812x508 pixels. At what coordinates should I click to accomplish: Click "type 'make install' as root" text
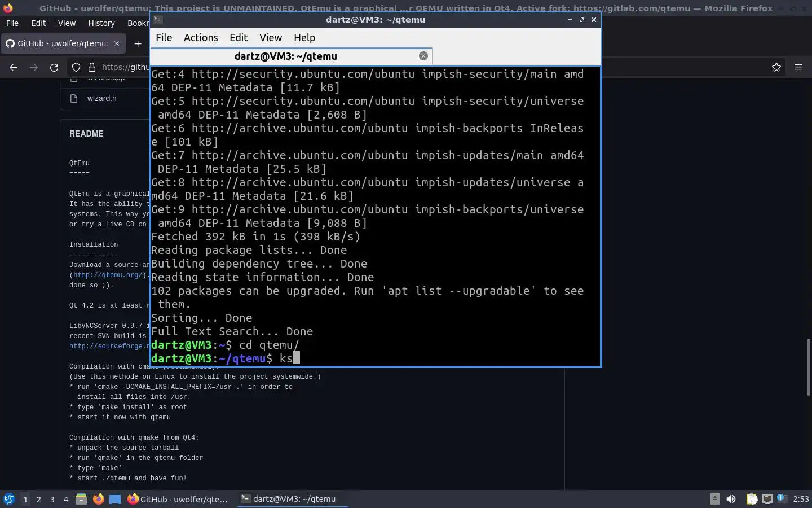(x=132, y=407)
